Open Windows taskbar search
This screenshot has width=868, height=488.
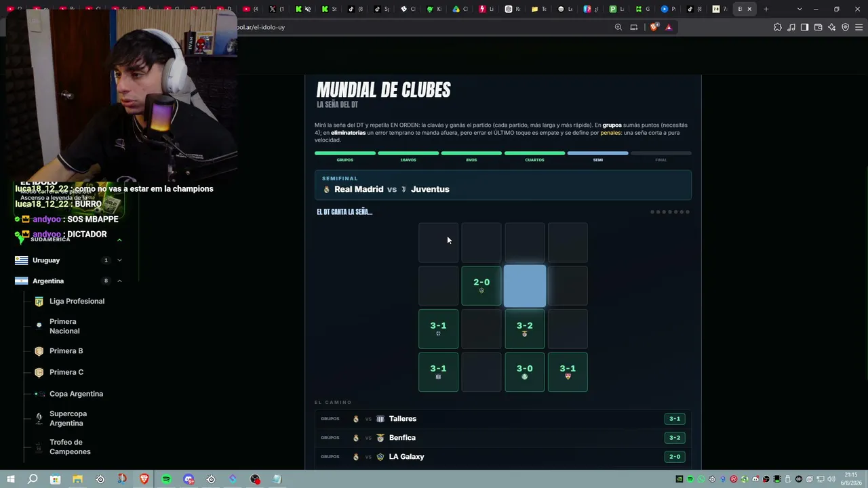33,479
